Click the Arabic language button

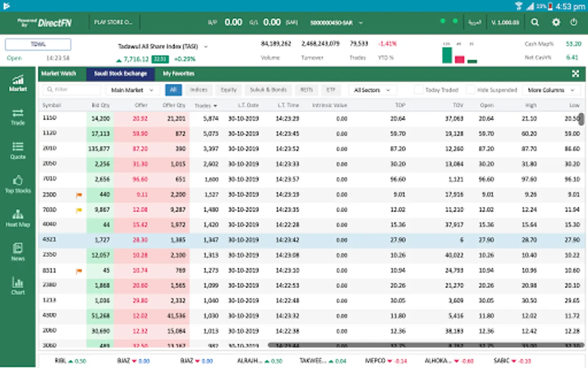tap(474, 22)
